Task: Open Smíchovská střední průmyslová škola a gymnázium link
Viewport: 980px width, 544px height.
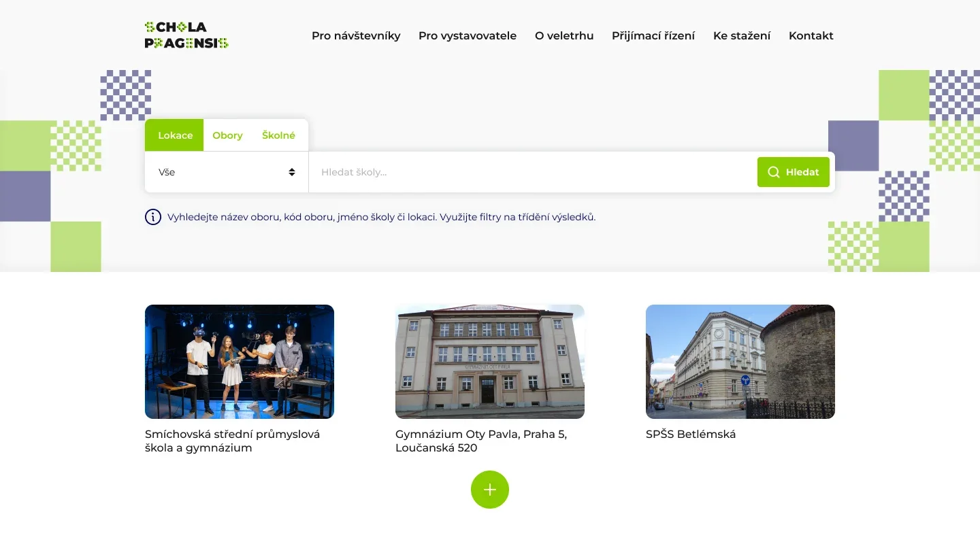Action: click(233, 441)
